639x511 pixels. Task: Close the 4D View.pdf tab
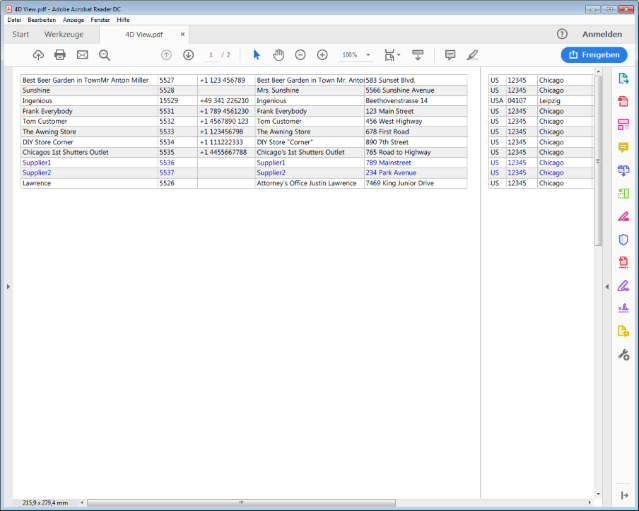tap(183, 34)
